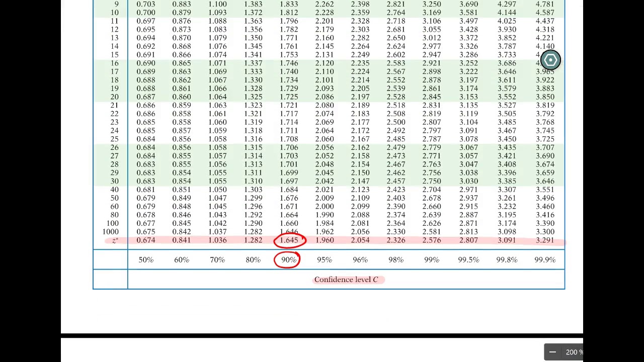The image size is (644, 362).
Task: Click the 2.845 value in row 20
Action: coord(432,97)
